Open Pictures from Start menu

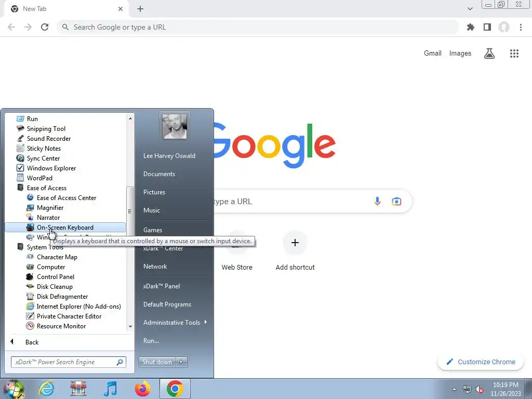click(x=154, y=192)
